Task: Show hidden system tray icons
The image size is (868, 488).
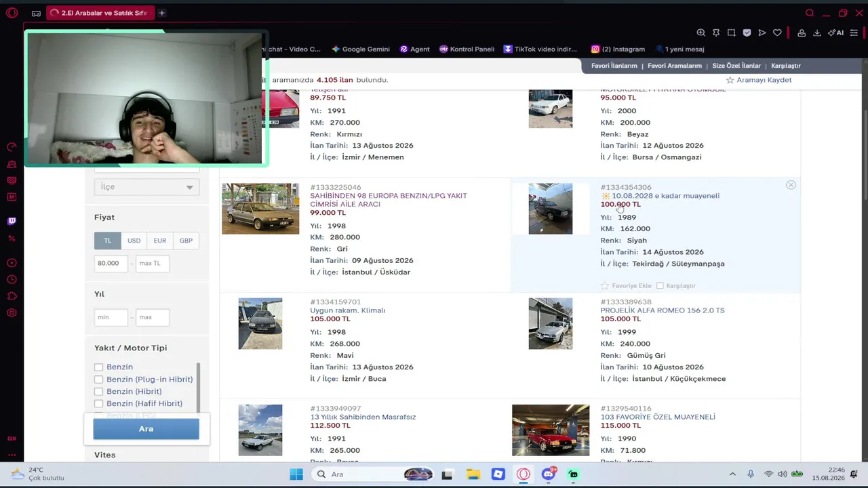Action: (732, 474)
